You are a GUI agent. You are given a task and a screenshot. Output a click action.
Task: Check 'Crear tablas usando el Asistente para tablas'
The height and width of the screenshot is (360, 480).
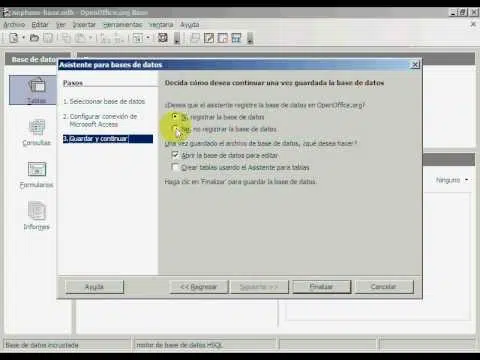(x=175, y=167)
